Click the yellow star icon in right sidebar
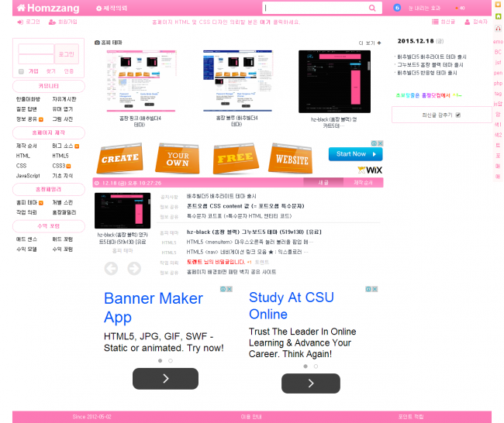Screen dimensions: 504x423 pos(497,5)
